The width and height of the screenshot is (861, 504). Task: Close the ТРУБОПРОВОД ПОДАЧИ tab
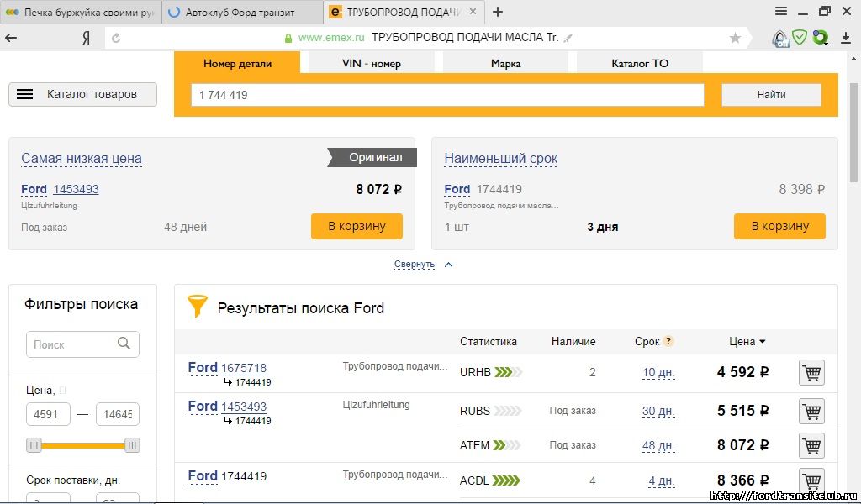point(473,12)
